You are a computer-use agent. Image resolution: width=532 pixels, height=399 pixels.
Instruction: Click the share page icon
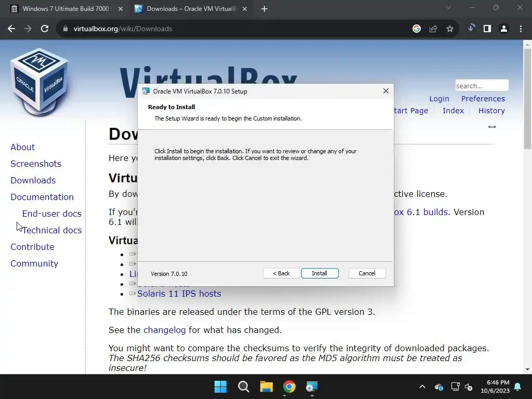coord(433,29)
